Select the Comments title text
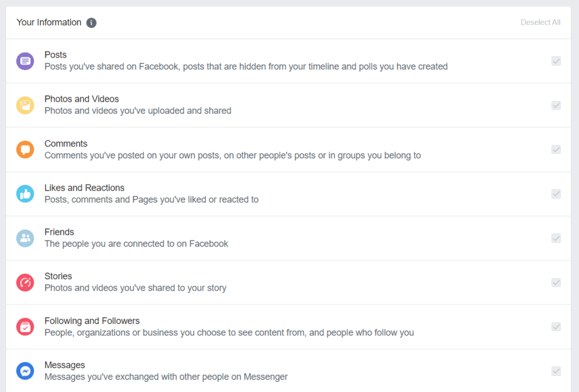Viewport: 579px width, 392px height. coord(66,143)
